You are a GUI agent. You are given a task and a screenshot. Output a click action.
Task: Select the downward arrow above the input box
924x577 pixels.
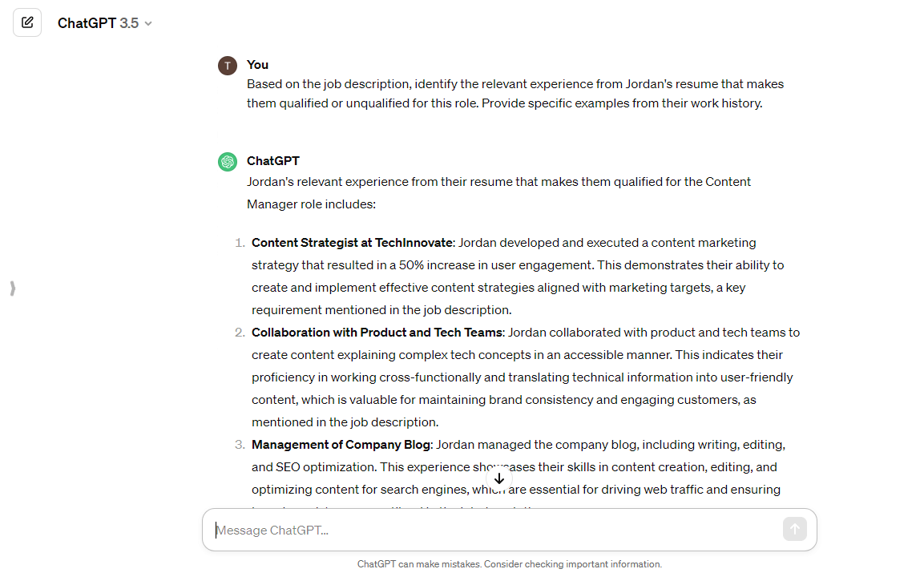[x=498, y=478]
